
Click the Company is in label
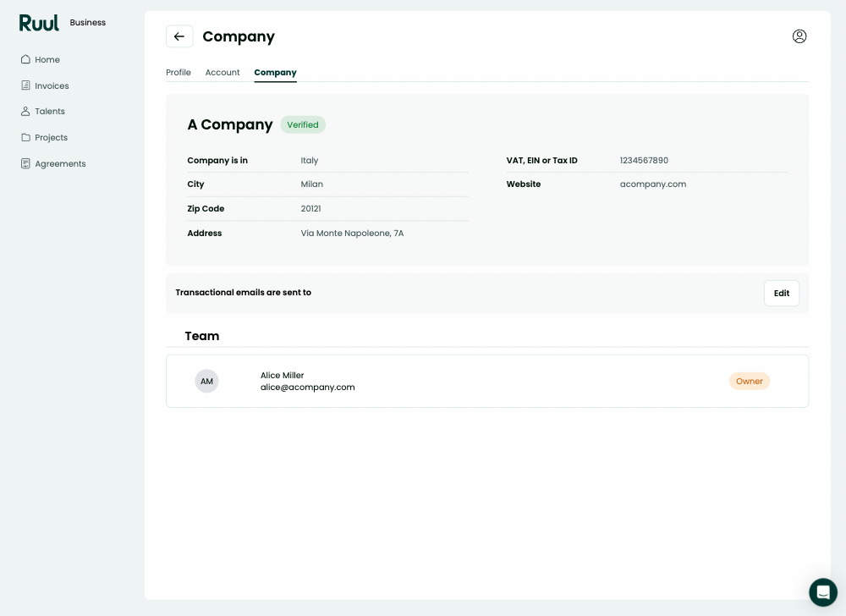click(217, 160)
